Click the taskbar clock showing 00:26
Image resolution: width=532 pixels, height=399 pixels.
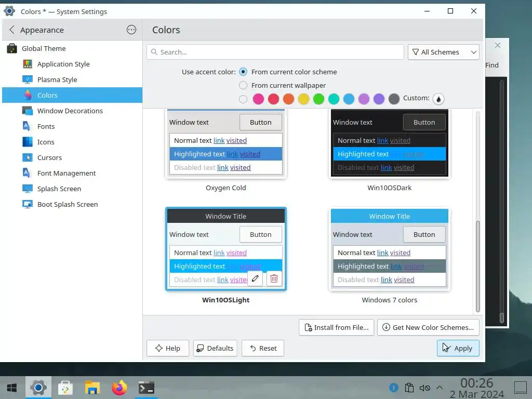tap(477, 388)
